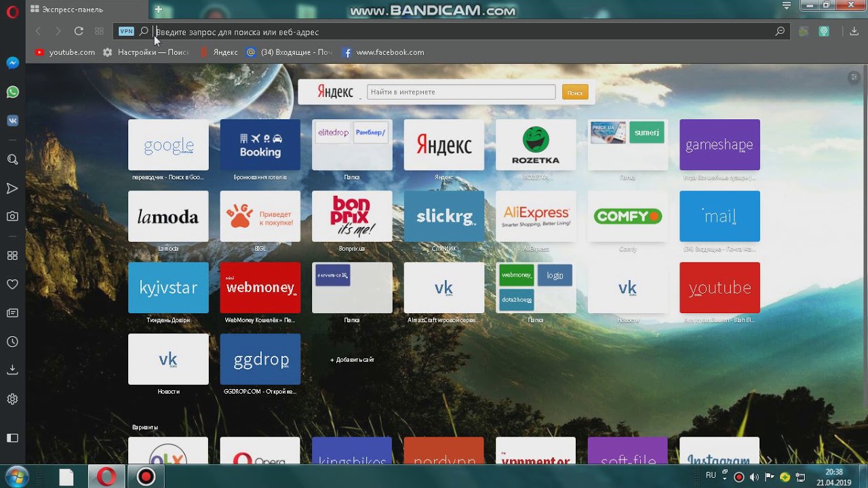Take a snapshot with sidebar camera icon
868x488 pixels.
(12, 216)
